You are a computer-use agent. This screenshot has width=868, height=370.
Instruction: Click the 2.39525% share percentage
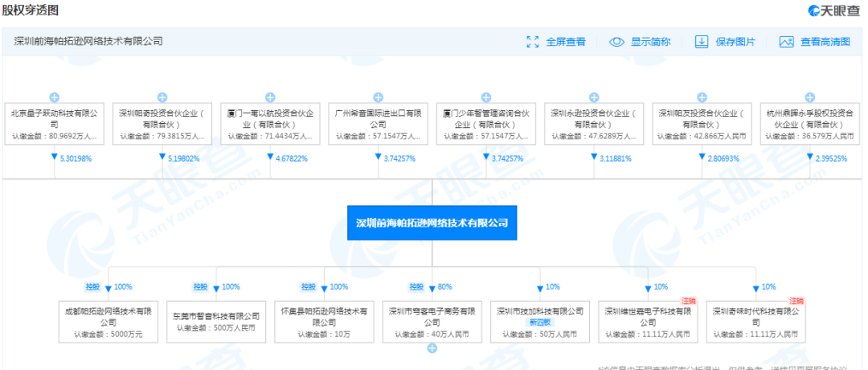point(831,158)
